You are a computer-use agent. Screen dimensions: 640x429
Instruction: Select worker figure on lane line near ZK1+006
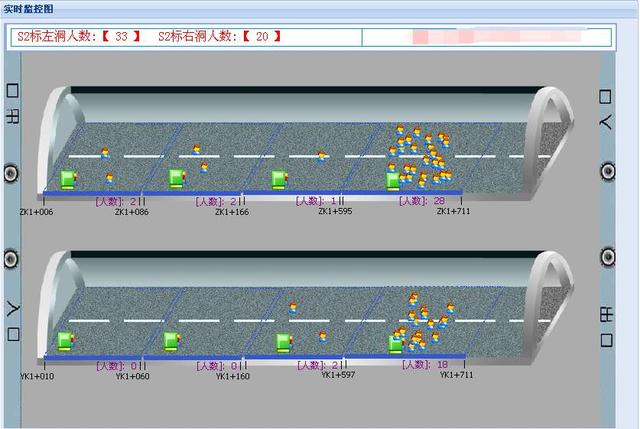click(105, 153)
